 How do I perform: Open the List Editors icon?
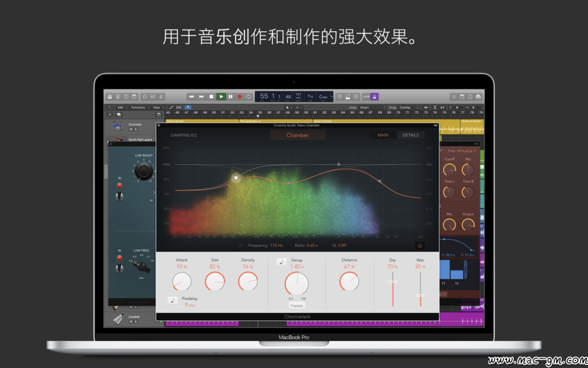454,96
